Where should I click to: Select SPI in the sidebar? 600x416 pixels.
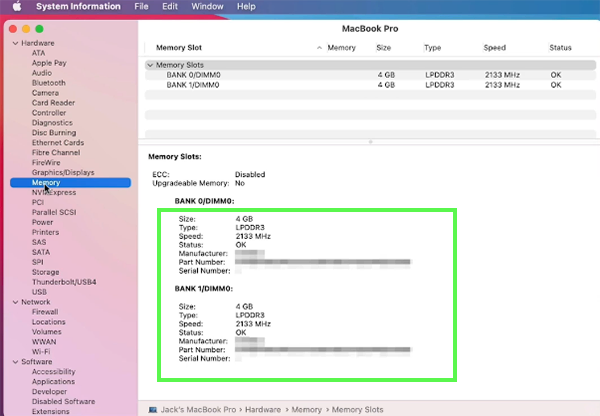(x=38, y=262)
